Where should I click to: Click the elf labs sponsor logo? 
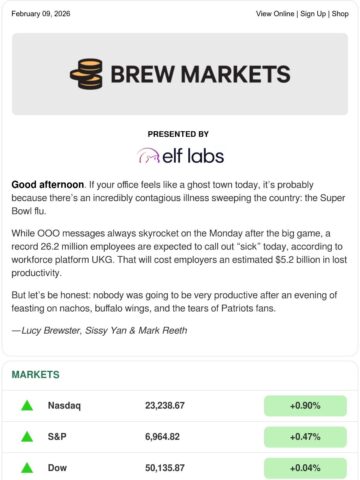point(180,156)
